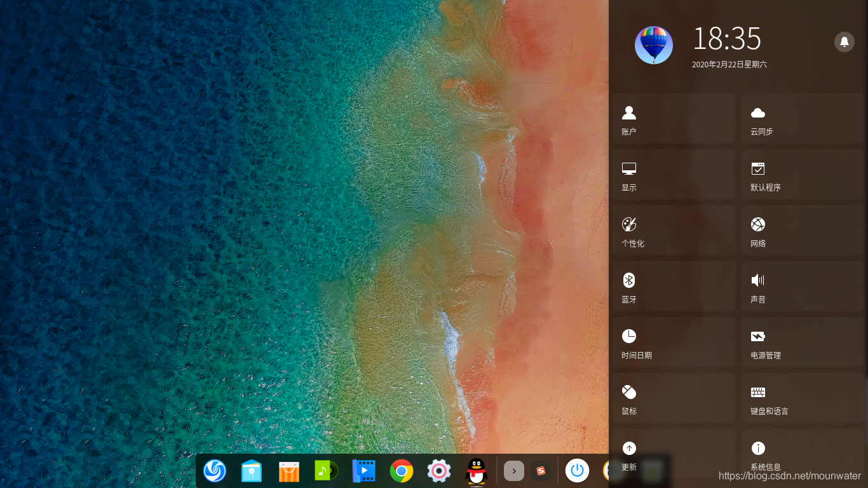
Task: Open the 账户 (Account) settings tile
Action: (x=674, y=118)
